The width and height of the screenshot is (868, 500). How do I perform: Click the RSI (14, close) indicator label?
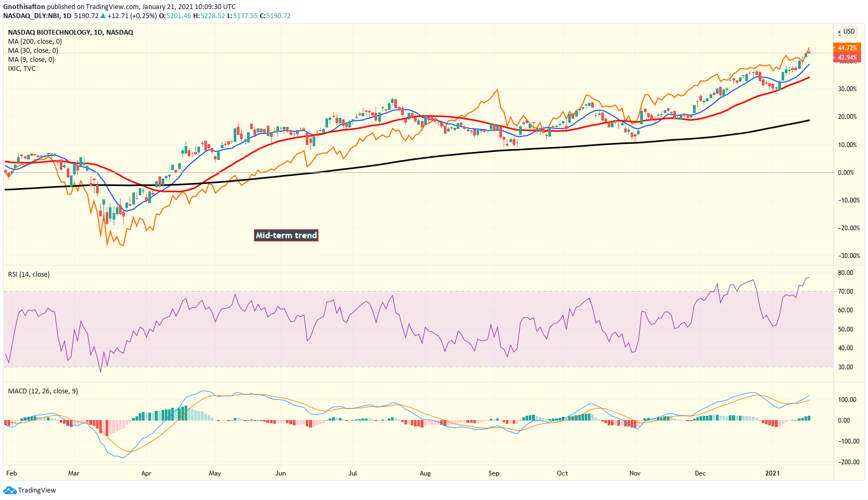(x=29, y=274)
